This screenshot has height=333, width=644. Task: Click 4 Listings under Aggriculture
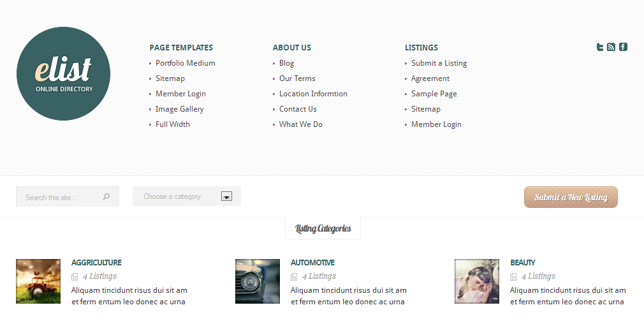[x=100, y=276]
